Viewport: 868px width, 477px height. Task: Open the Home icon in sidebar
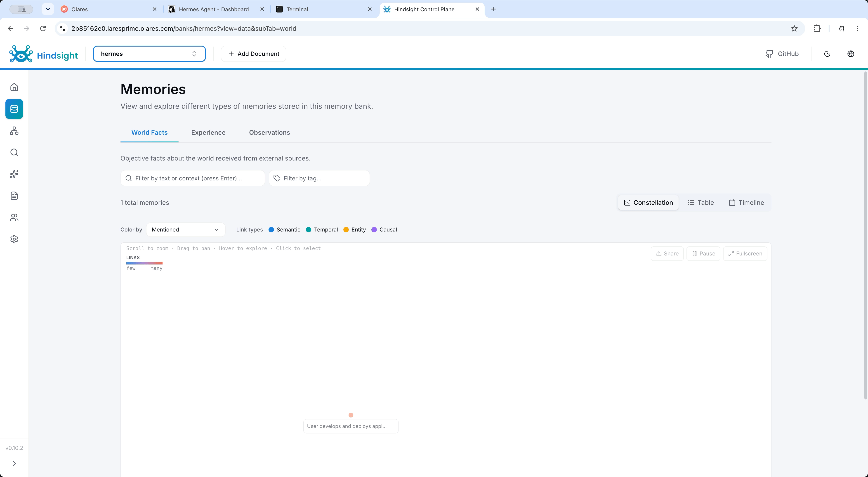click(14, 87)
